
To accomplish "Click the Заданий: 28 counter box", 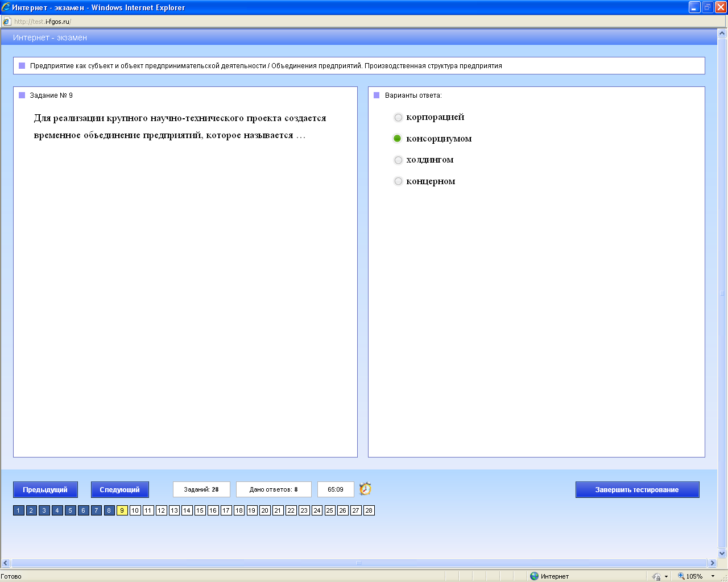I will [x=201, y=489].
